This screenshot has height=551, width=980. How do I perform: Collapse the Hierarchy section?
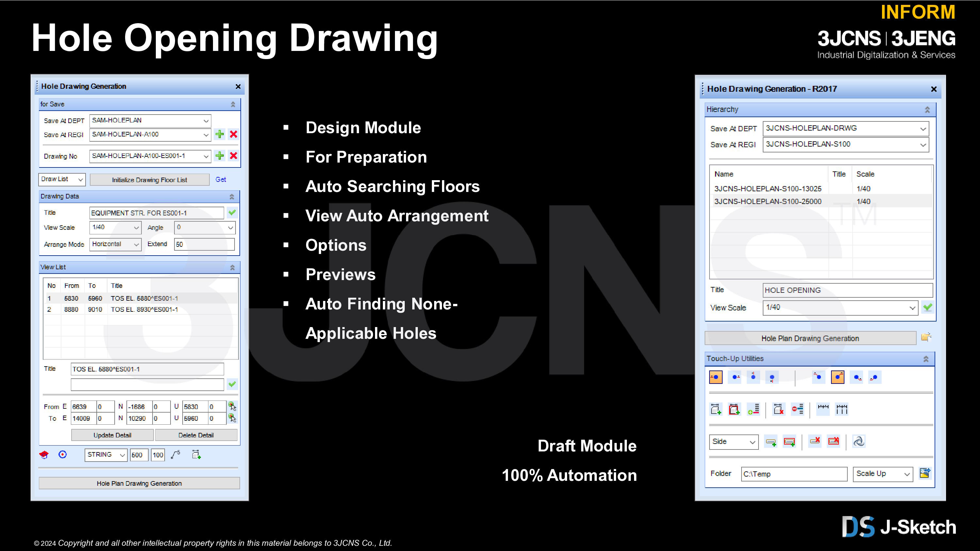(x=927, y=110)
